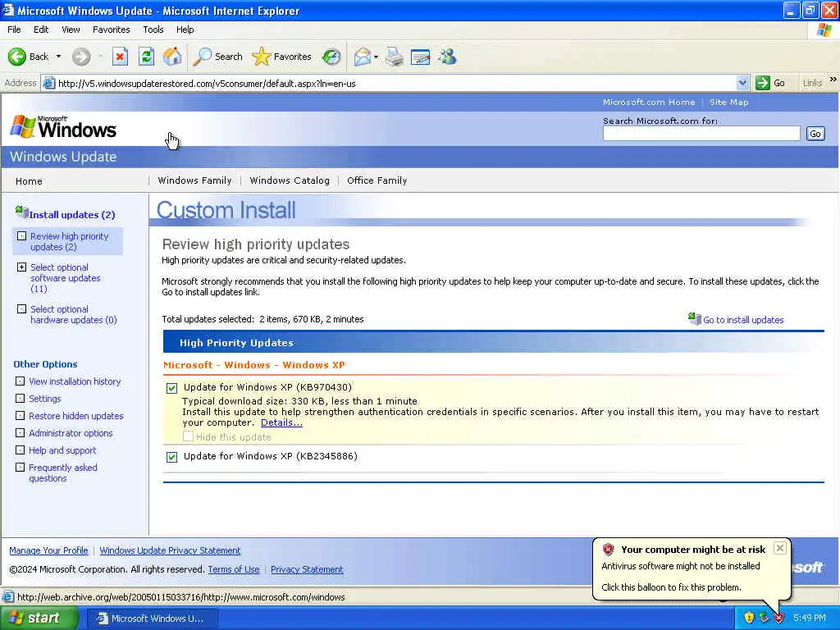Image resolution: width=840 pixels, height=630 pixels.
Task: Click the Forward arrow icon
Action: 81,57
